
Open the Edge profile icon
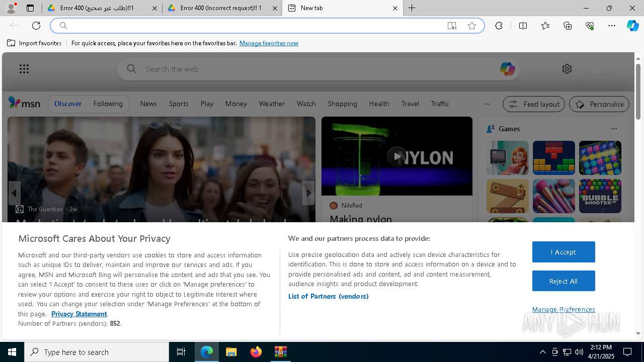click(11, 8)
